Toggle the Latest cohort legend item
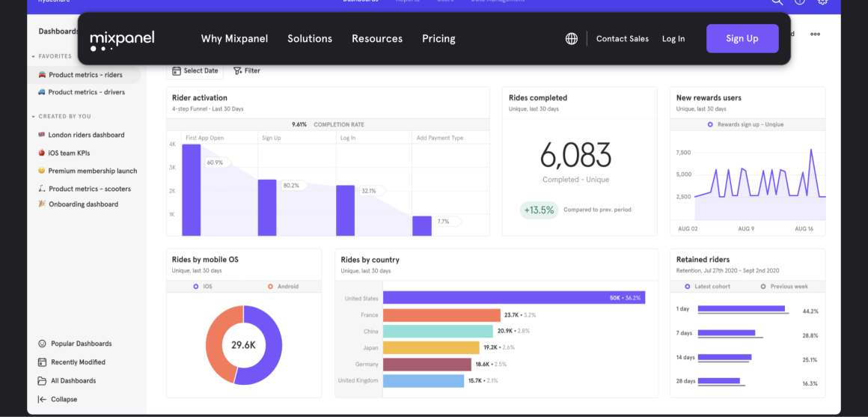The height and width of the screenshot is (417, 868). (707, 287)
